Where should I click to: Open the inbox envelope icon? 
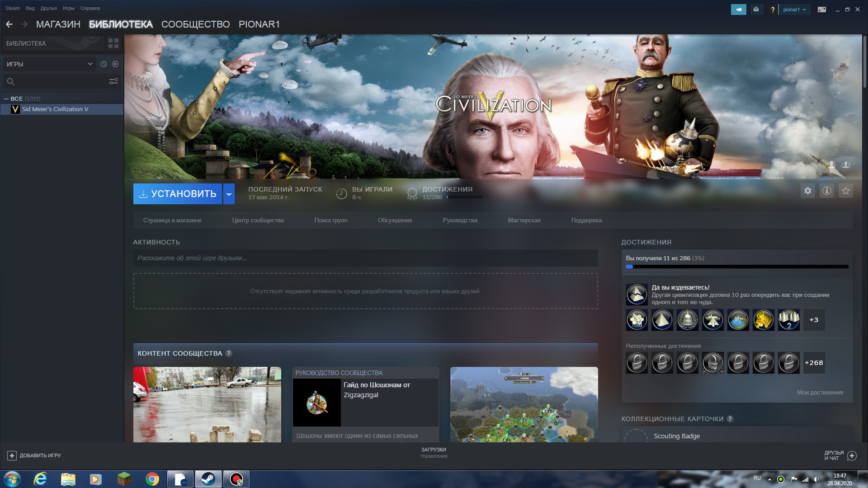756,9
